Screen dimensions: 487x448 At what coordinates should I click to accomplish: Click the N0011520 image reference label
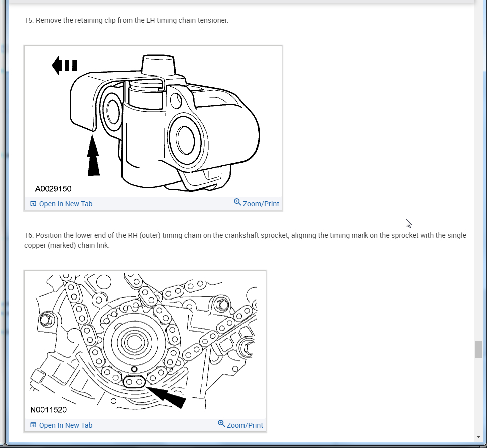(x=49, y=410)
